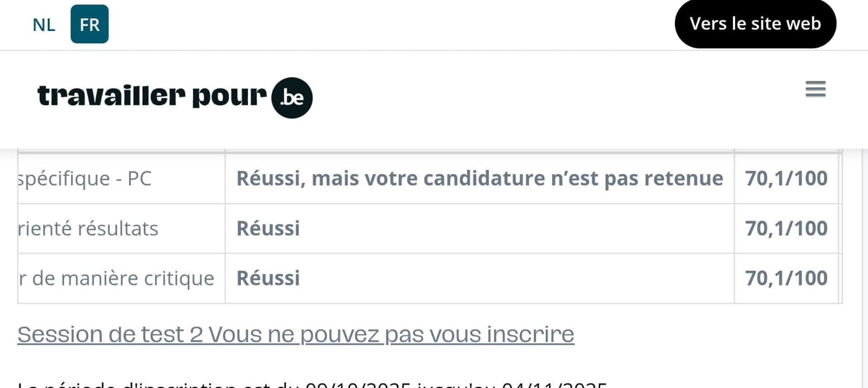Select the FR language option
Image resolution: width=868 pixels, height=388 pixels.
pyautogui.click(x=90, y=24)
